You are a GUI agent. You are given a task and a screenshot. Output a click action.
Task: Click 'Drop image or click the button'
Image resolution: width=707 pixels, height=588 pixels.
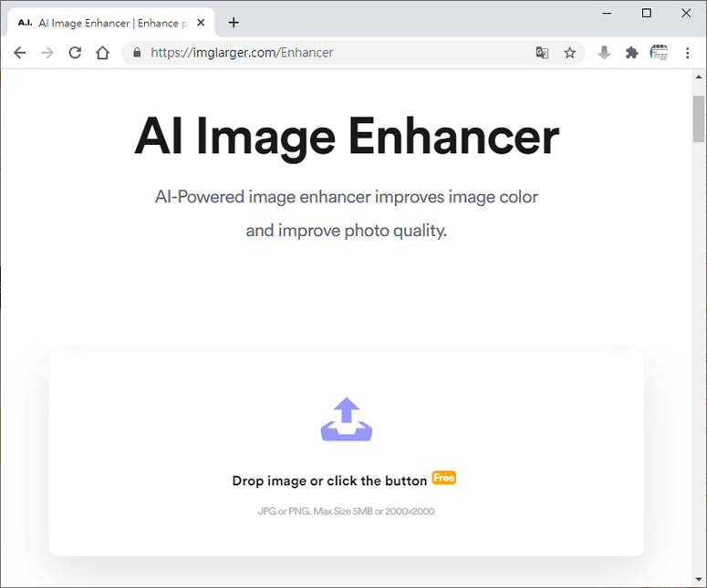coord(329,480)
